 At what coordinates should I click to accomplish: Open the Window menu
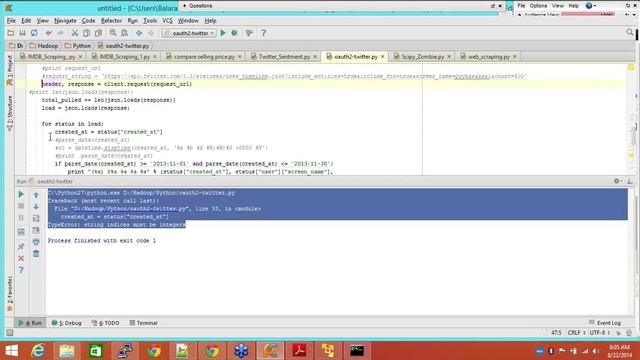[x=188, y=20]
